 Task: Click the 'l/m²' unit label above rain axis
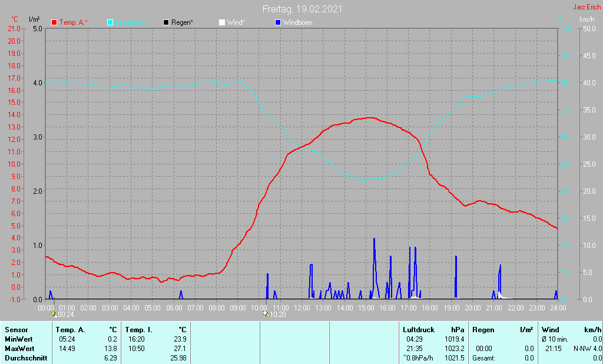(x=34, y=19)
